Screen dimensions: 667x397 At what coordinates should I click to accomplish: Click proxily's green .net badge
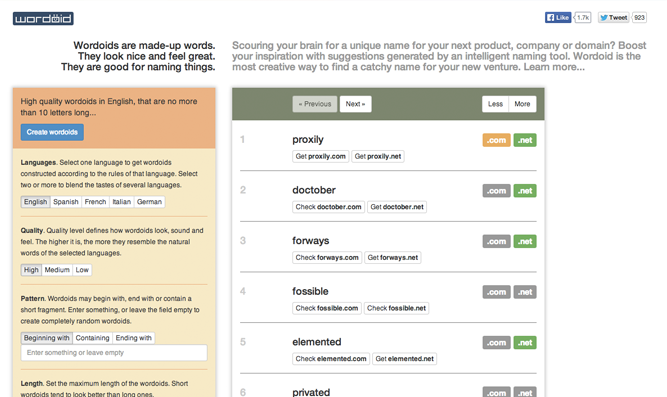tap(525, 140)
